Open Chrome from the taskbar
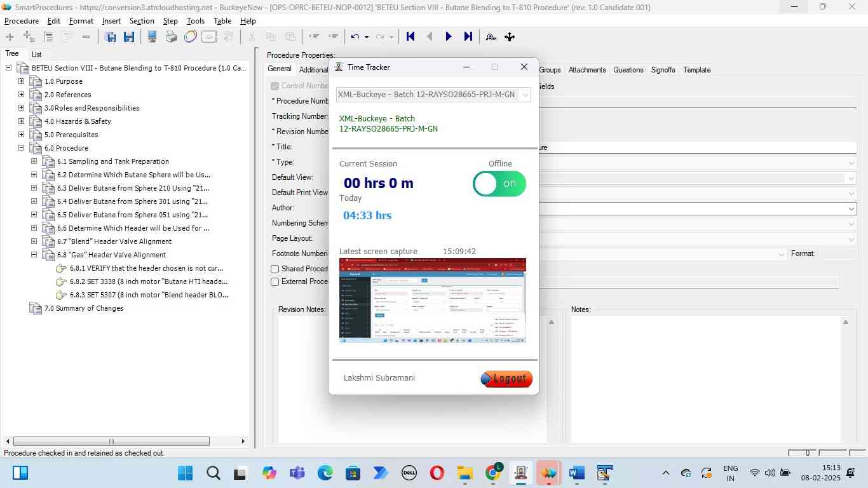The width and height of the screenshot is (868, 488). pos(493,473)
